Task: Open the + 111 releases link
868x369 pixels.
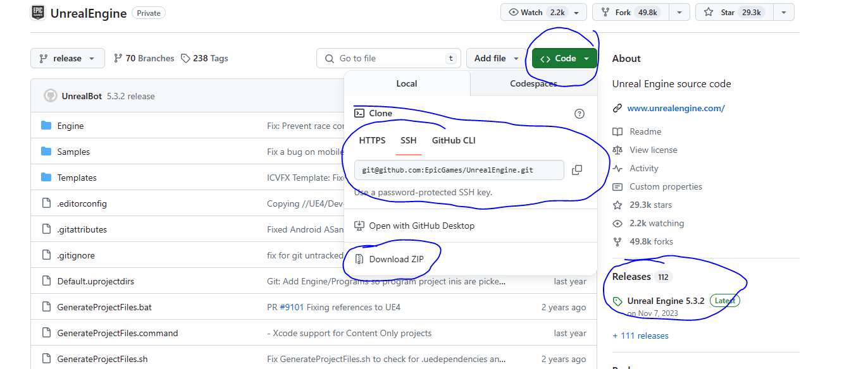Action: [640, 336]
